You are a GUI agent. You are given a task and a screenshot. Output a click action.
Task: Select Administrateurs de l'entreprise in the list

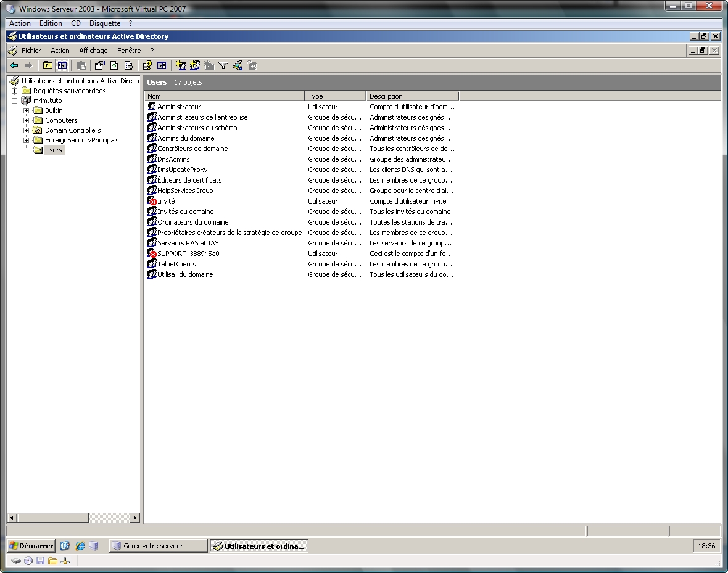point(202,117)
